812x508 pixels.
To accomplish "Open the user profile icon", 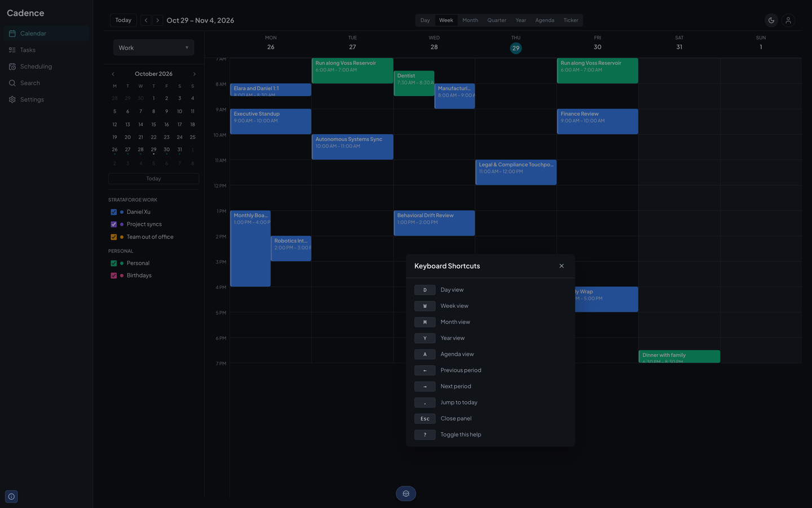I will click(788, 20).
